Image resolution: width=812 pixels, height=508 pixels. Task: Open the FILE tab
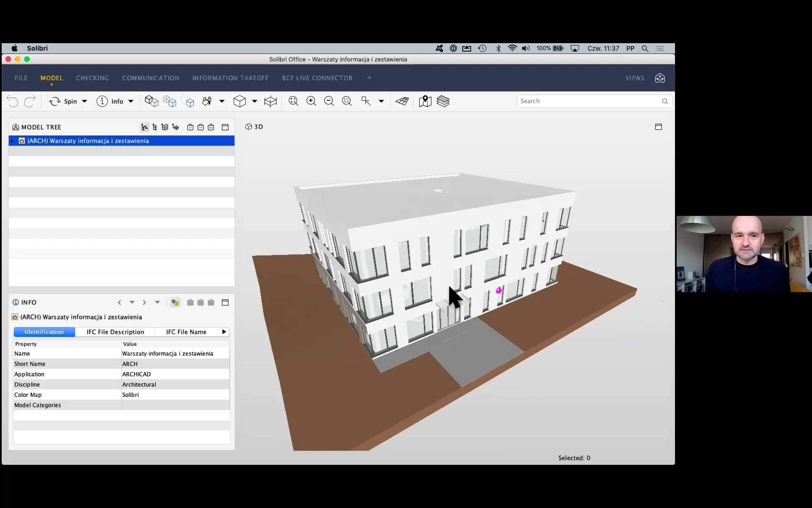click(21, 78)
